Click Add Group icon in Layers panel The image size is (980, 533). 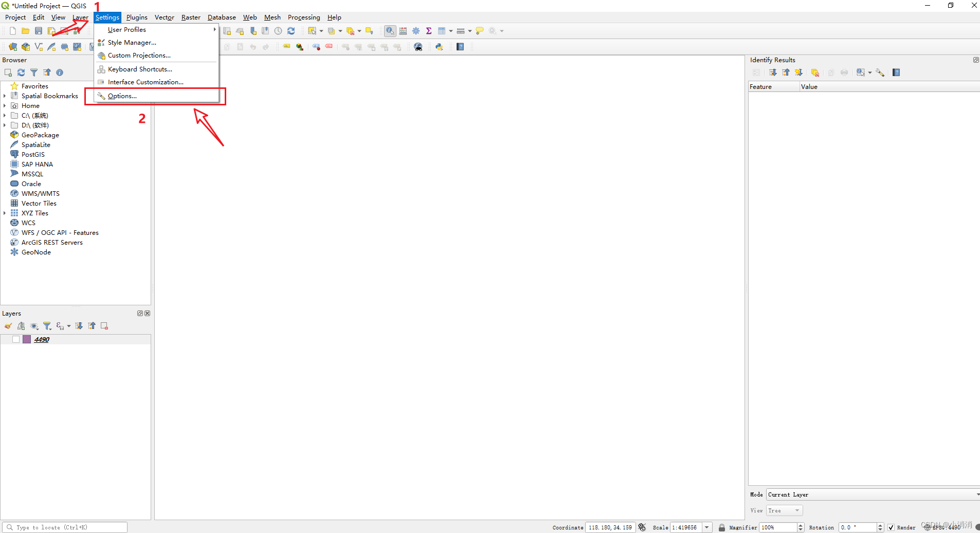21,326
